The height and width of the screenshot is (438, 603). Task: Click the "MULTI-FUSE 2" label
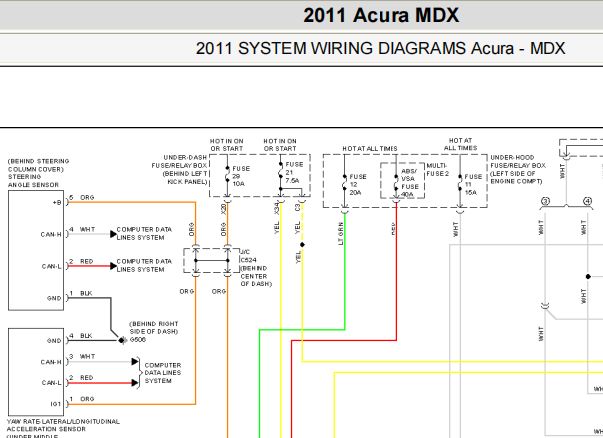tap(438, 170)
